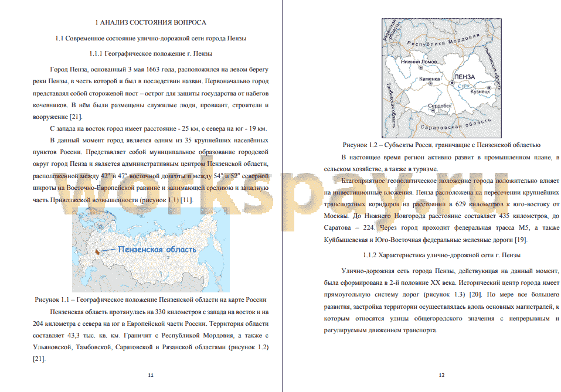This screenshot has width=561, height=392.
Task: Click 'Каменка' on the regional map
Action: (429, 79)
